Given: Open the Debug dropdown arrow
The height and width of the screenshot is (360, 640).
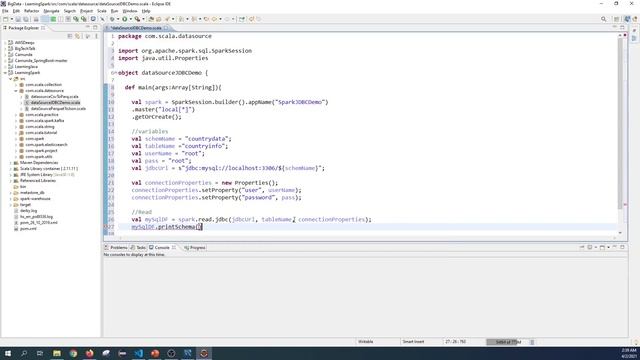Looking at the screenshot, I should 118,19.
